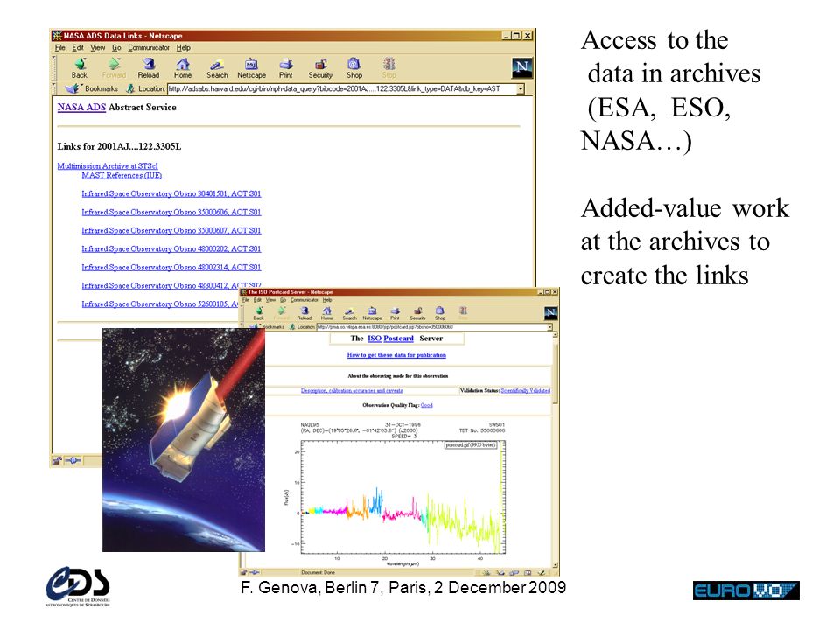840x630 pixels.
Task: Open MAST References (IUE) link
Action: (122, 175)
